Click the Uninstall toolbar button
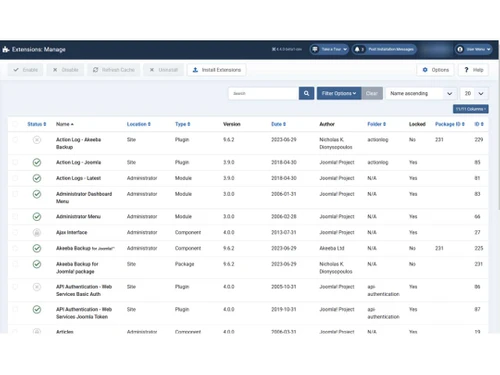This screenshot has width=500, height=375. click(x=163, y=70)
